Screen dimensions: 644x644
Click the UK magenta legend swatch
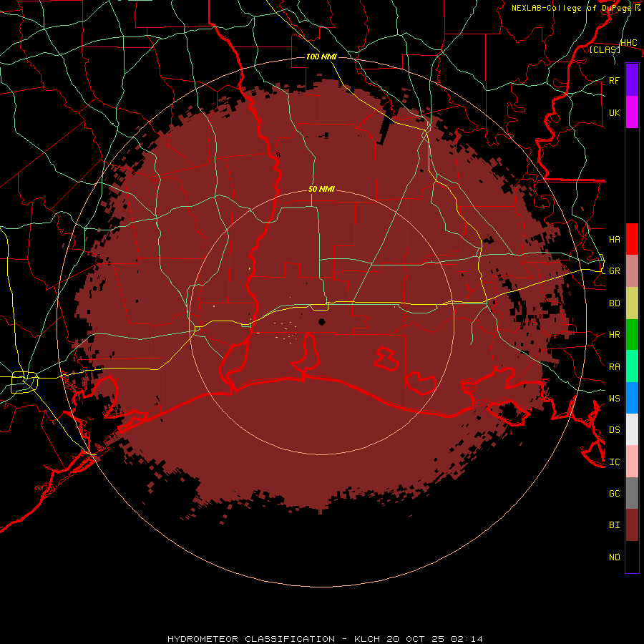coord(632,112)
